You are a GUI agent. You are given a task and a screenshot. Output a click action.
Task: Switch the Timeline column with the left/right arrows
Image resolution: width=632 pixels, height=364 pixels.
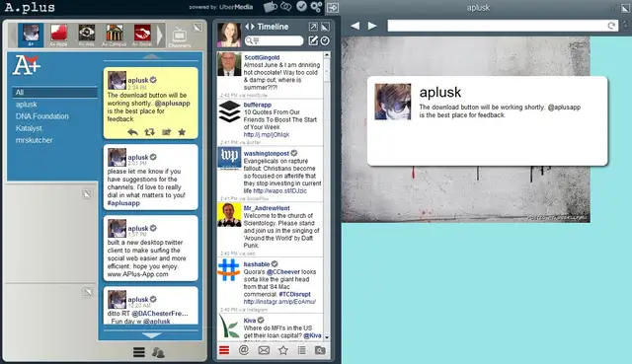coord(250,27)
